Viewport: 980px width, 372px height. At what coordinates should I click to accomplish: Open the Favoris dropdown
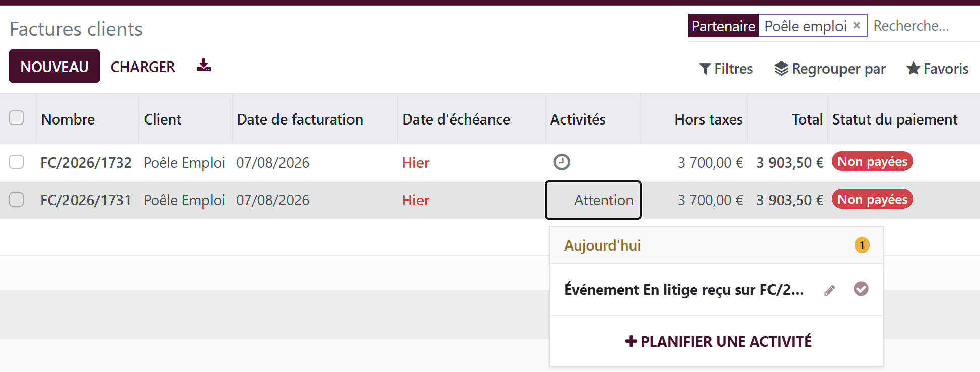click(x=937, y=69)
